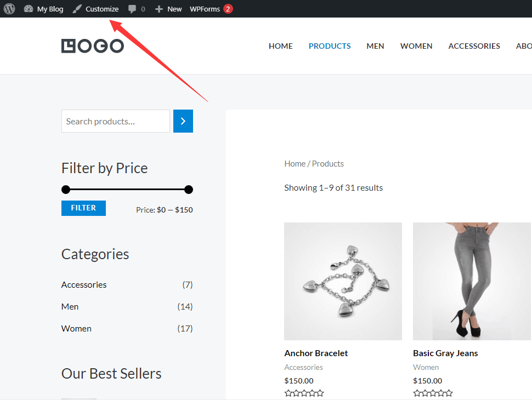Go to the Men menu page
Viewport: 532px width, 400px height.
click(x=375, y=46)
